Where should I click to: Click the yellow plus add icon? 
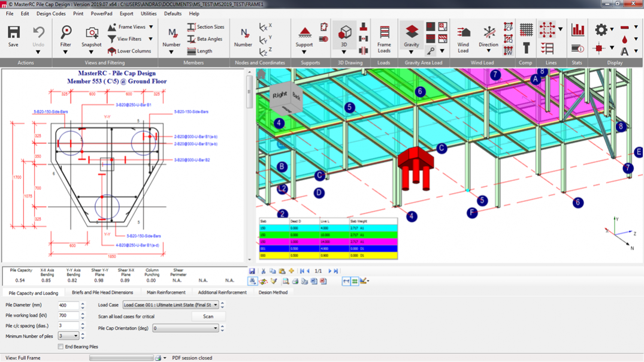tap(291, 271)
